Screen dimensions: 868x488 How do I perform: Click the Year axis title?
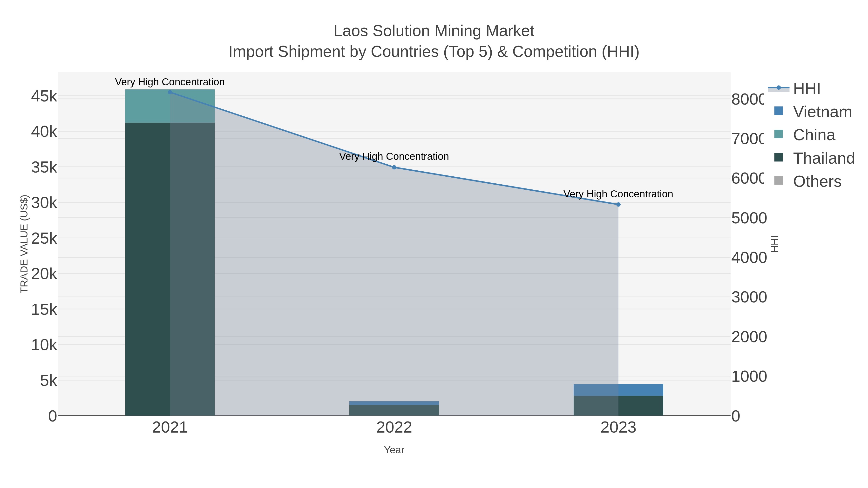394,450
